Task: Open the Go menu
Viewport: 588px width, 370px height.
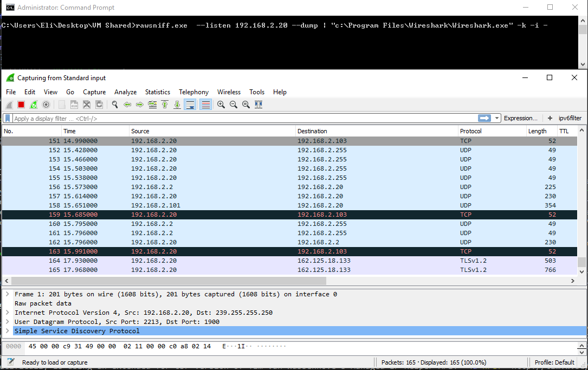Action: 70,92
